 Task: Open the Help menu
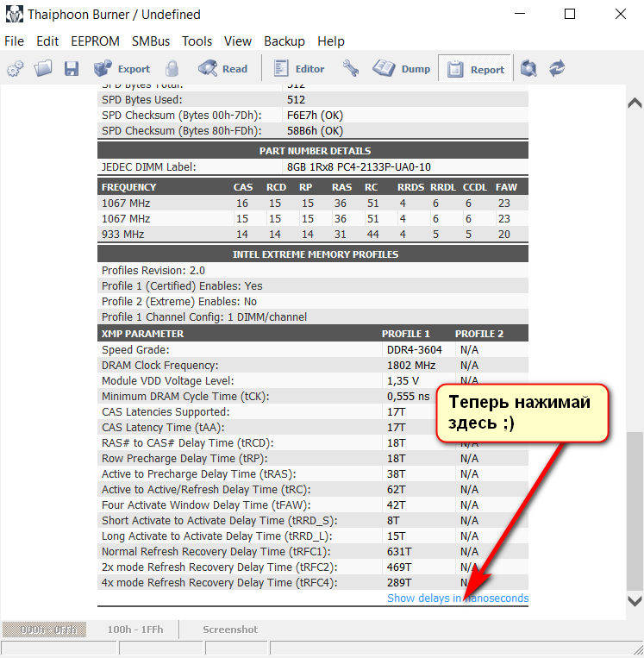click(331, 41)
